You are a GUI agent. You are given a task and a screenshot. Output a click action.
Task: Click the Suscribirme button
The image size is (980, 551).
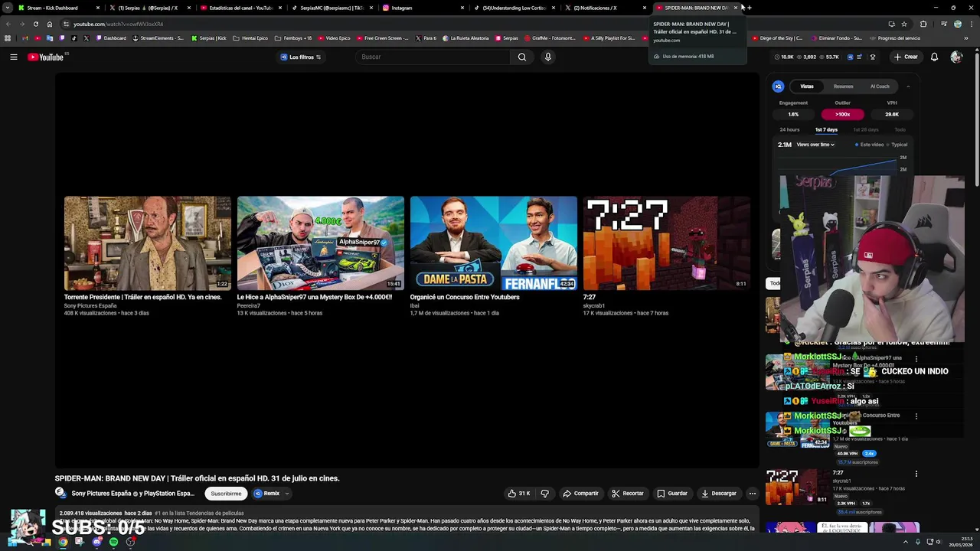(225, 494)
